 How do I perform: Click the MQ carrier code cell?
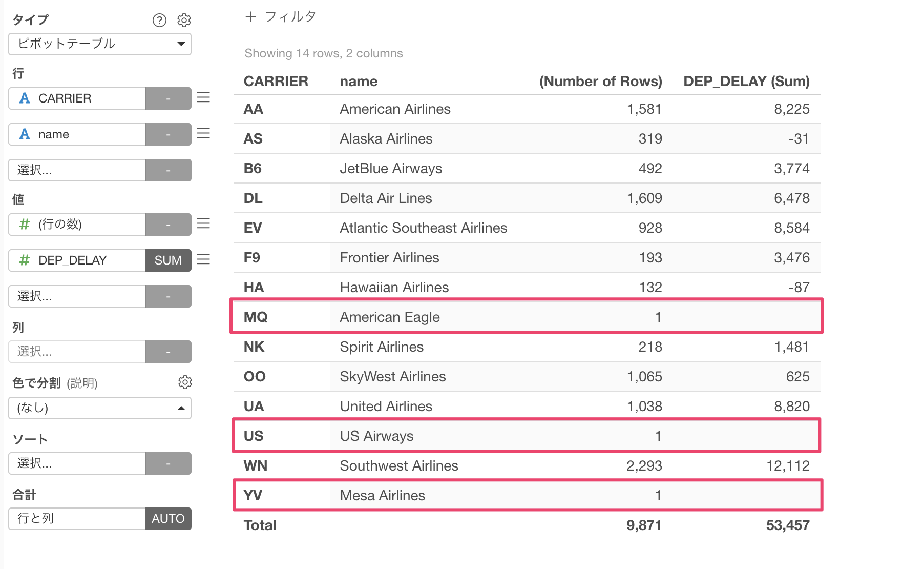click(256, 317)
